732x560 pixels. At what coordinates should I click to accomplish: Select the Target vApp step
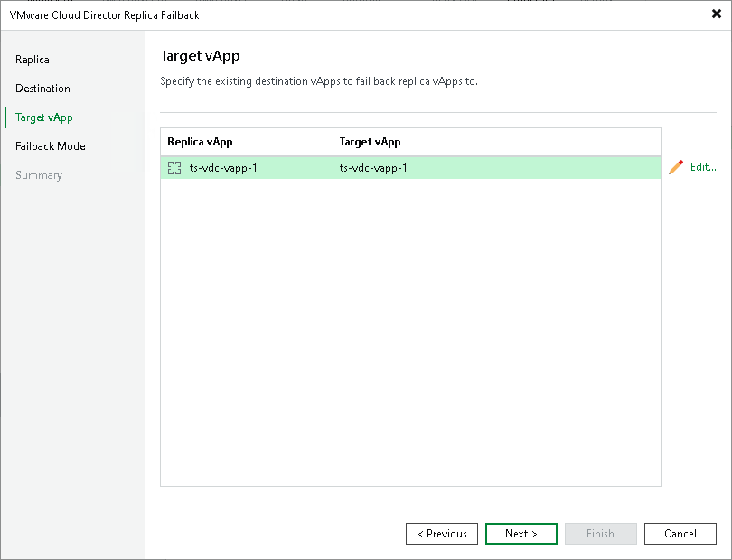pyautogui.click(x=44, y=117)
